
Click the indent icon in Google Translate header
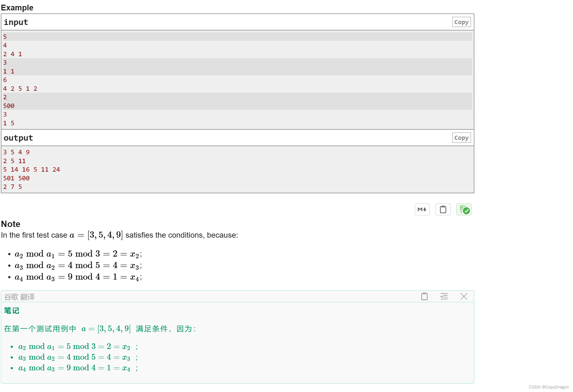coord(444,296)
